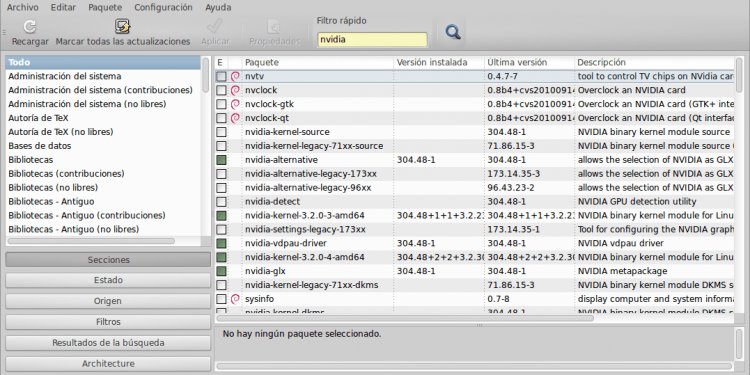
Task: Open the Archivo menu
Action: point(22,7)
